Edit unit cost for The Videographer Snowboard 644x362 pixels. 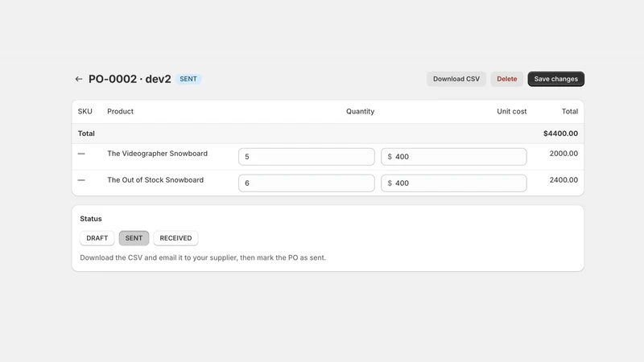(454, 157)
